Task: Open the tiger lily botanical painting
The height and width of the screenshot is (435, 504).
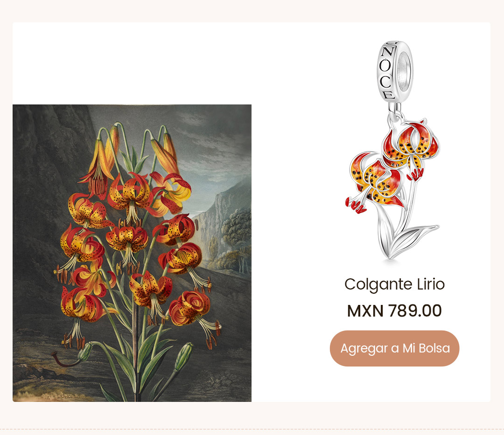Action: coord(132,253)
